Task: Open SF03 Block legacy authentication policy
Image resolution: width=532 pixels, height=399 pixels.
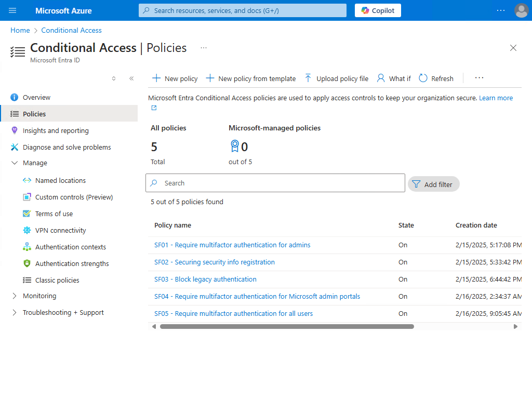Action: point(205,279)
